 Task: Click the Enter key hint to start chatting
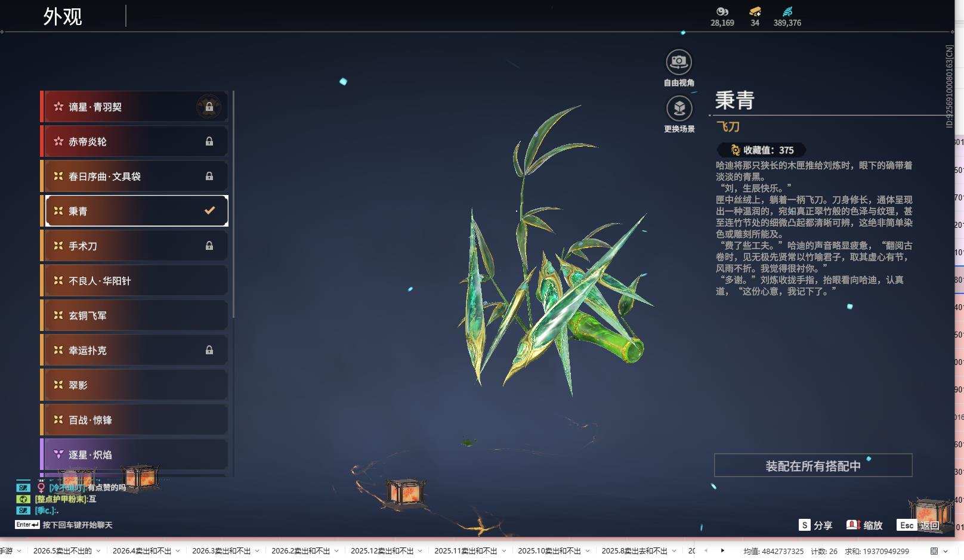click(x=27, y=525)
